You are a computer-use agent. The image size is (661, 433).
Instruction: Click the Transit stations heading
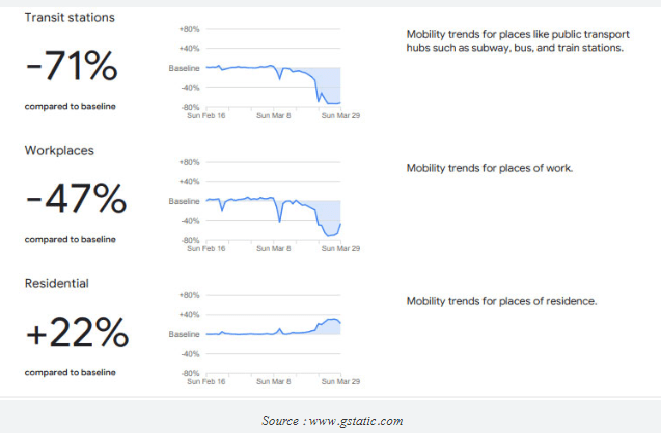click(69, 17)
